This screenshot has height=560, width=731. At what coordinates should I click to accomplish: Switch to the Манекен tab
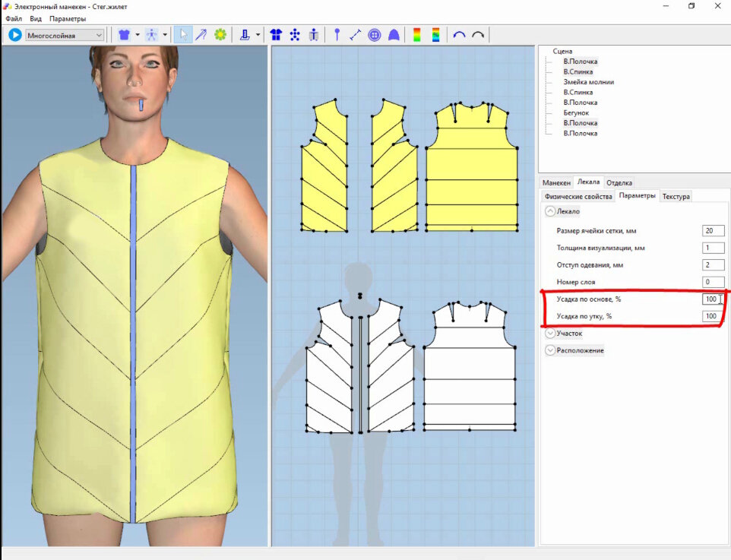(556, 183)
